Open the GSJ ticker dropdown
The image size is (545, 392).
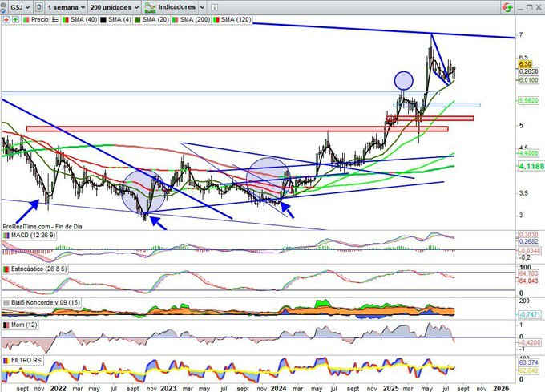(20, 7)
